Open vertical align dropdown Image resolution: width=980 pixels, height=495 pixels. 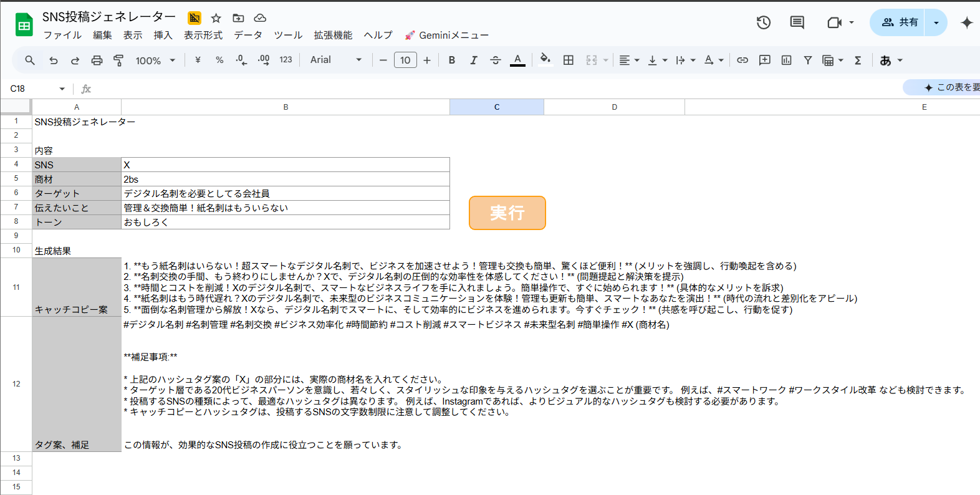[x=657, y=60]
